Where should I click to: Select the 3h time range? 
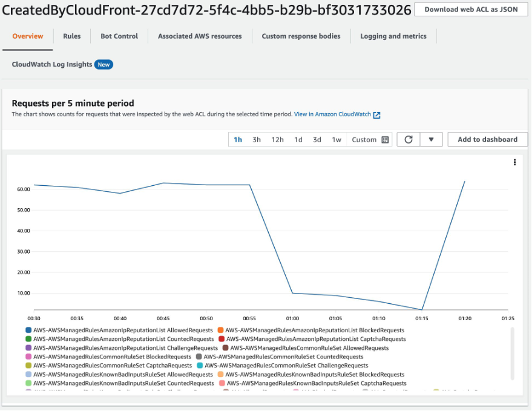click(255, 139)
